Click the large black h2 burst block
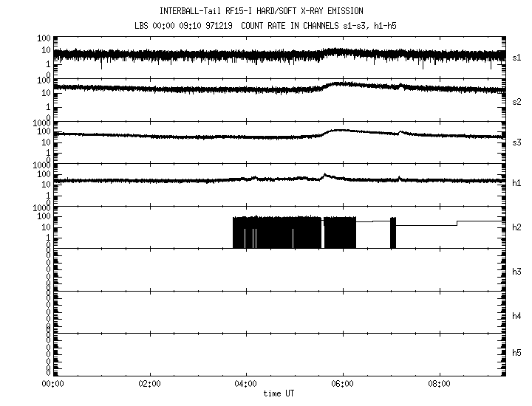The height and width of the screenshot is (406, 532). pyautogui.click(x=277, y=232)
